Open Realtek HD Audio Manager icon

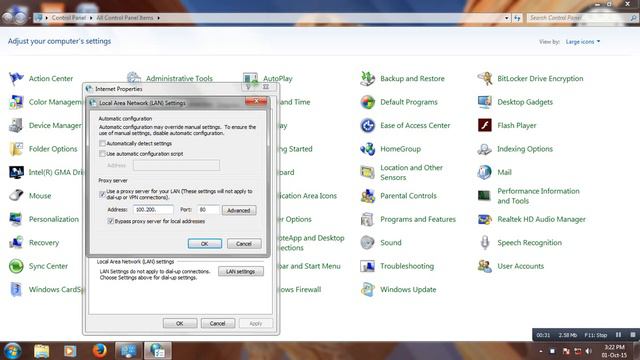[484, 219]
